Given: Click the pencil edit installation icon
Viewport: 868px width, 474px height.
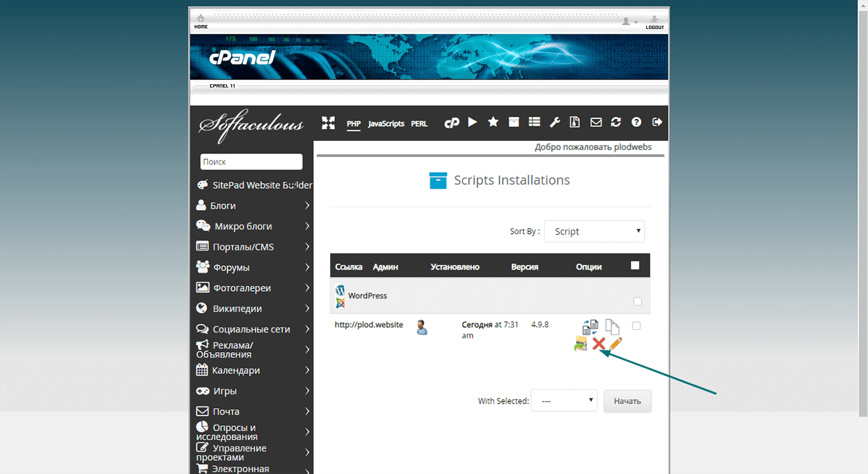Looking at the screenshot, I should (615, 344).
